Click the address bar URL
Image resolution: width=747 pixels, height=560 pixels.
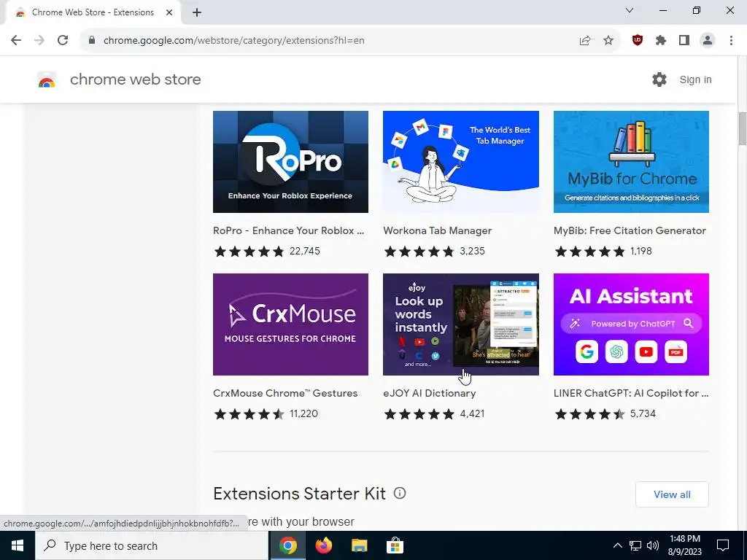pos(234,41)
